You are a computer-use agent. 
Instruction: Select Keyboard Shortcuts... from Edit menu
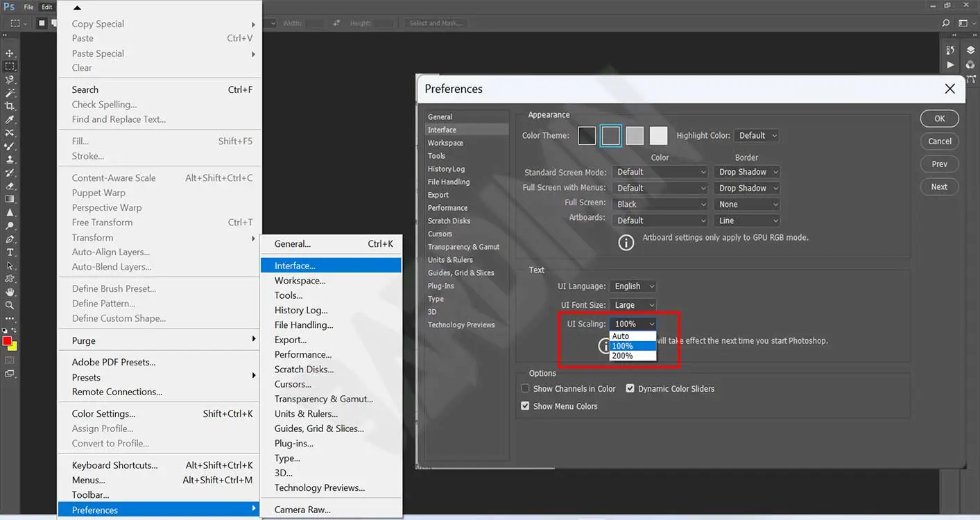pyautogui.click(x=115, y=465)
